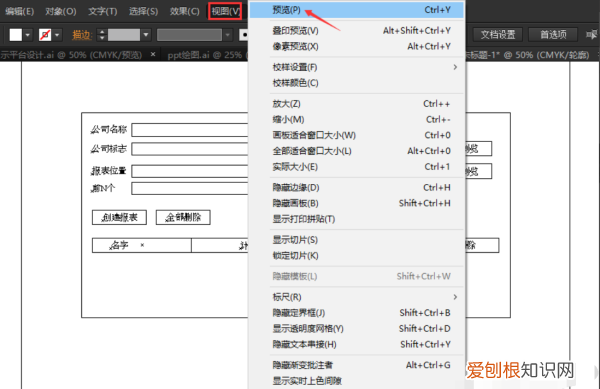Switch to the 示平台设计.ai document tab
Screen dimensions: 600x389
71,55
